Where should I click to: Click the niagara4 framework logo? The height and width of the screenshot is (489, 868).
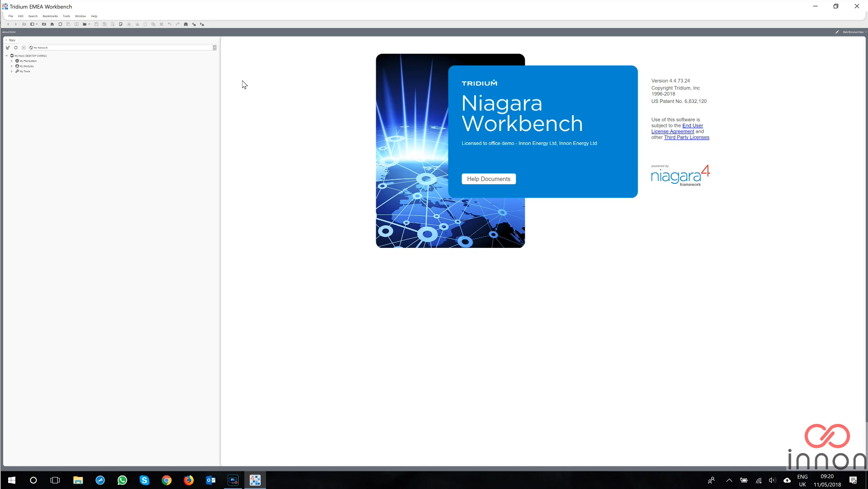[680, 176]
